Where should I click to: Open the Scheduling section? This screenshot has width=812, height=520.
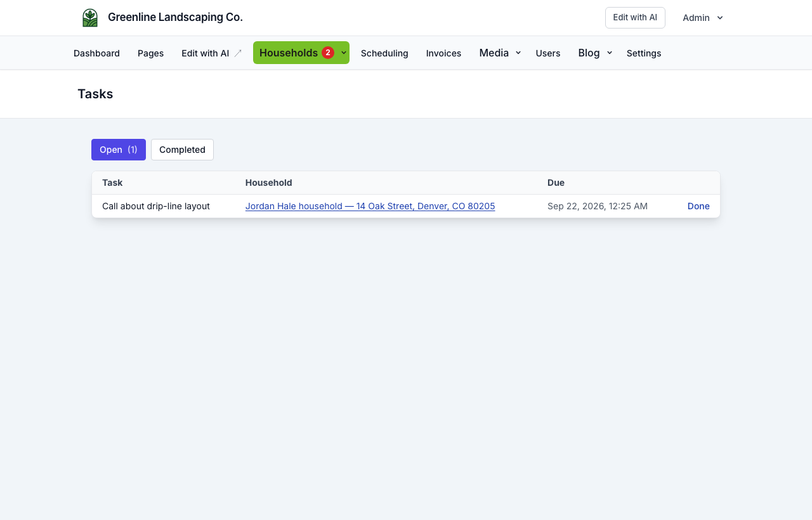384,53
